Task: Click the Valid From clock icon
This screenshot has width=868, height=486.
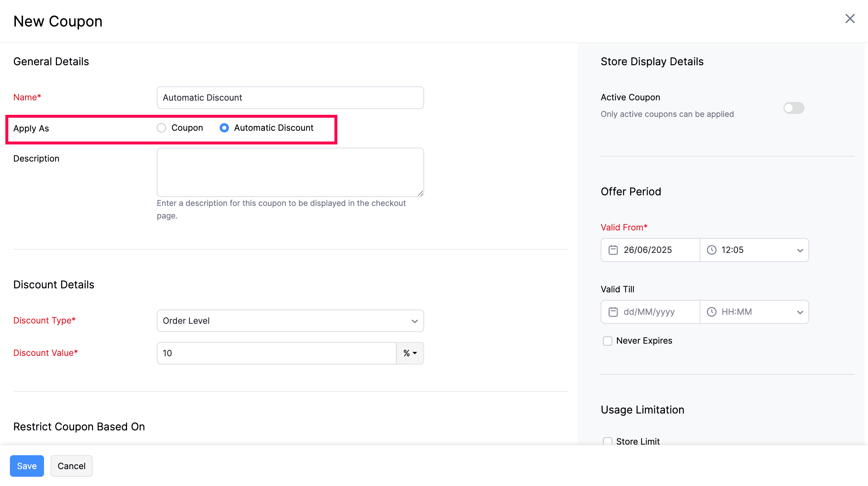Action: click(x=711, y=250)
